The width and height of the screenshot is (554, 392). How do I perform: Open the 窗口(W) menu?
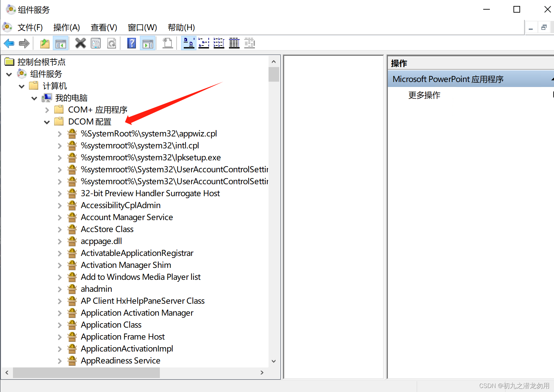(x=142, y=27)
